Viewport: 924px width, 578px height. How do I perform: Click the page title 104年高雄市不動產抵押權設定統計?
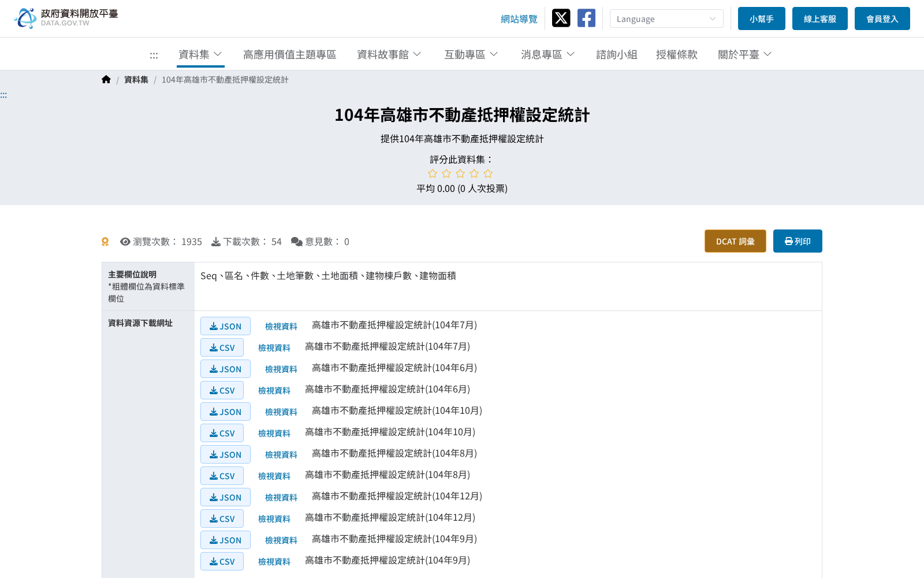tap(462, 115)
